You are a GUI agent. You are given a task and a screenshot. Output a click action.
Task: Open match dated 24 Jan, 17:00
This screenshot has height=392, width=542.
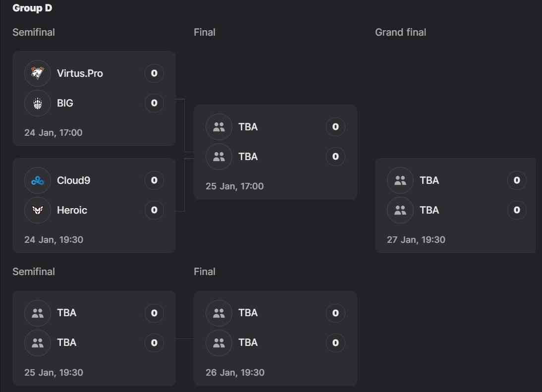click(53, 133)
